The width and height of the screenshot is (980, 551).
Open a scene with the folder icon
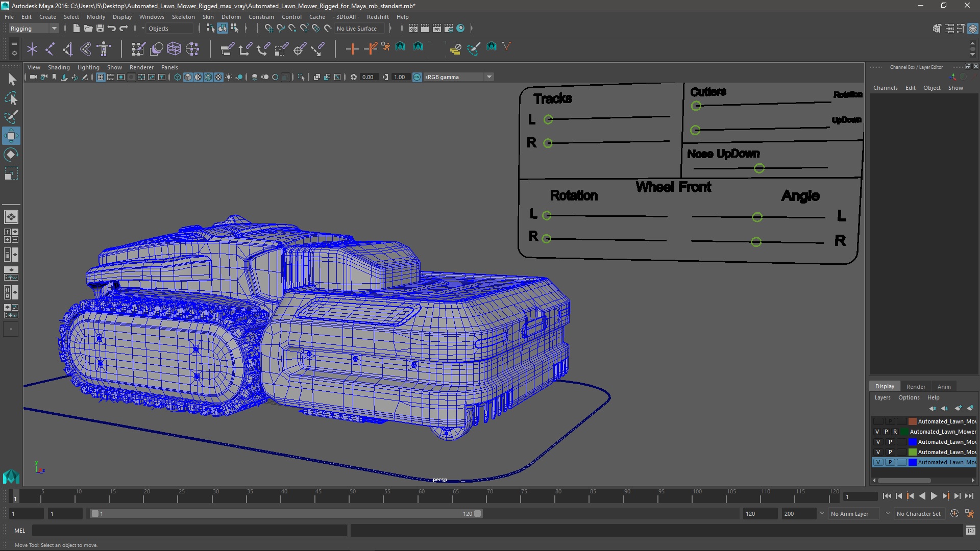pos(88,29)
